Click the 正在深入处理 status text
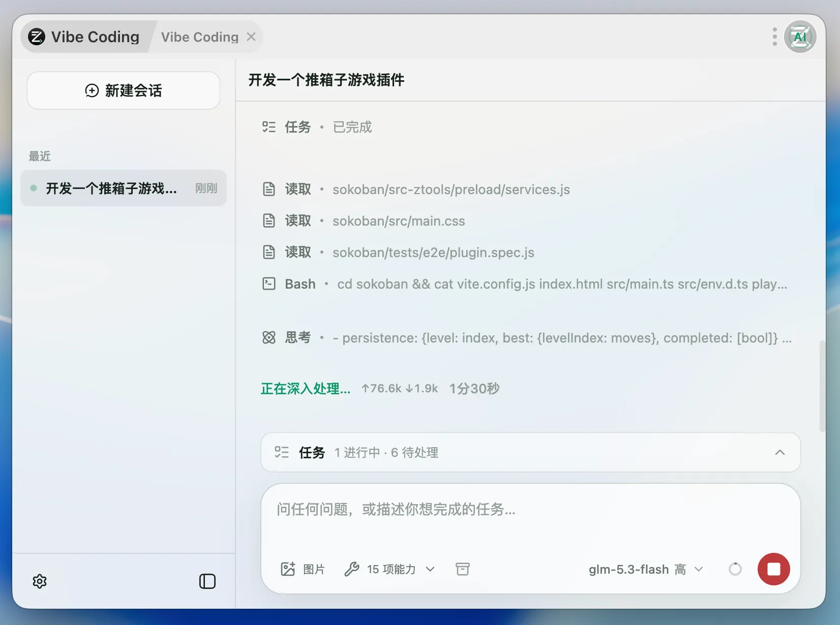840x625 pixels. pos(306,389)
